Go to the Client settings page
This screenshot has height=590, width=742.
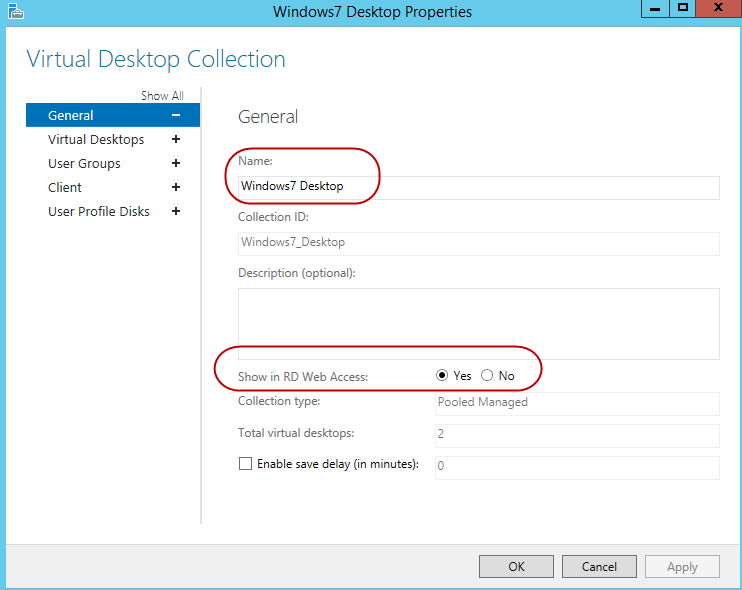pyautogui.click(x=65, y=188)
